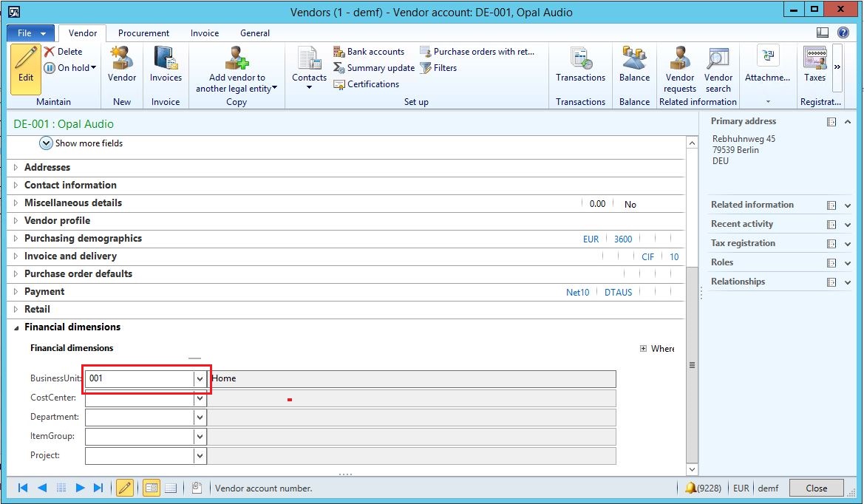864x504 pixels.
Task: Click the notification bell in status bar
Action: [x=690, y=488]
